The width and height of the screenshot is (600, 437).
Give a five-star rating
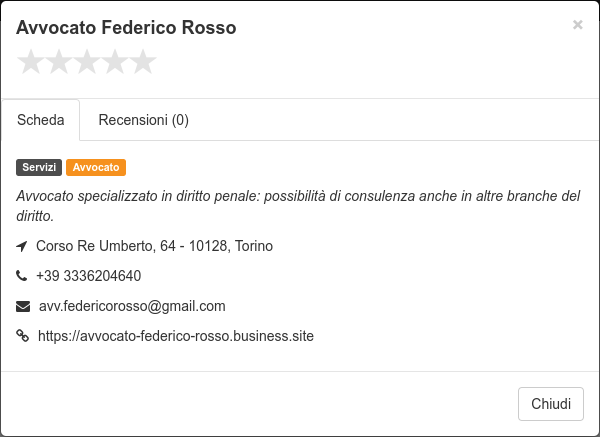click(x=143, y=62)
